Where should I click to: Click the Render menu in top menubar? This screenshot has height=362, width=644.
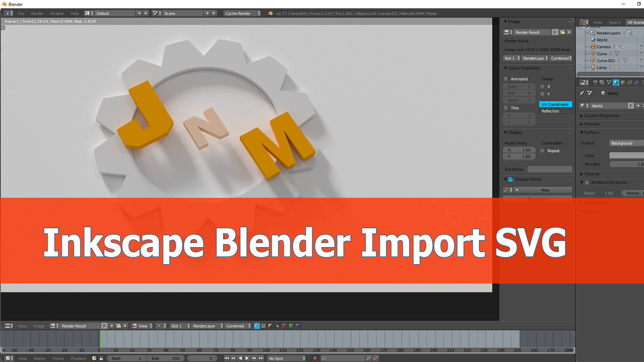click(x=37, y=13)
